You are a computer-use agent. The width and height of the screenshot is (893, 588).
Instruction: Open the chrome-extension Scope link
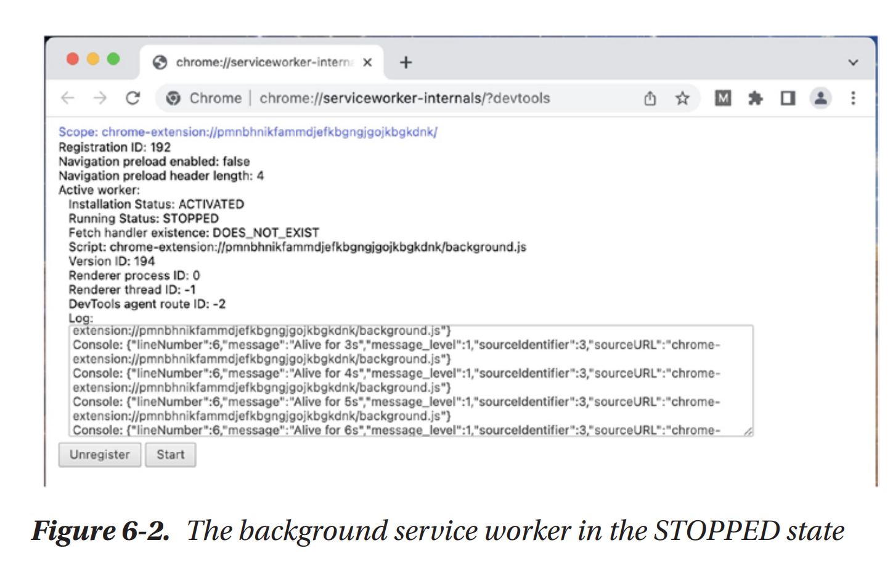pyautogui.click(x=248, y=132)
